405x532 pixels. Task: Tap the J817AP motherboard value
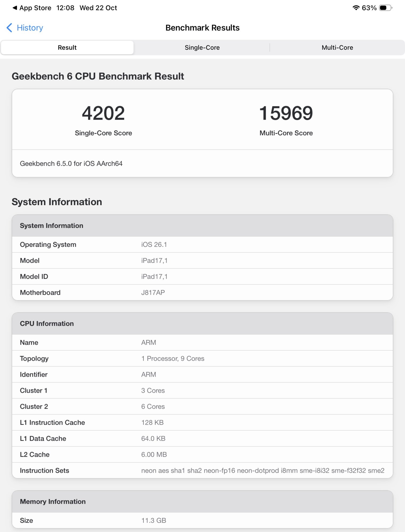(153, 292)
